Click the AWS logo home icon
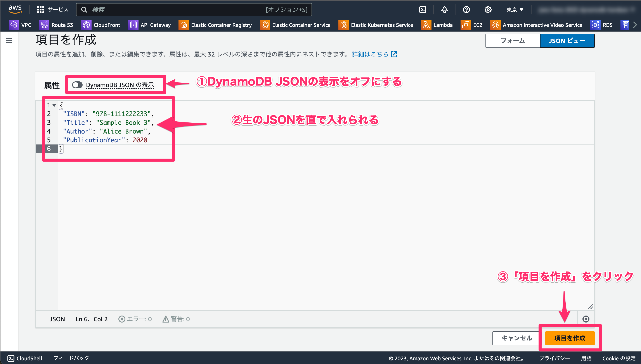The image size is (641, 364). (15, 10)
